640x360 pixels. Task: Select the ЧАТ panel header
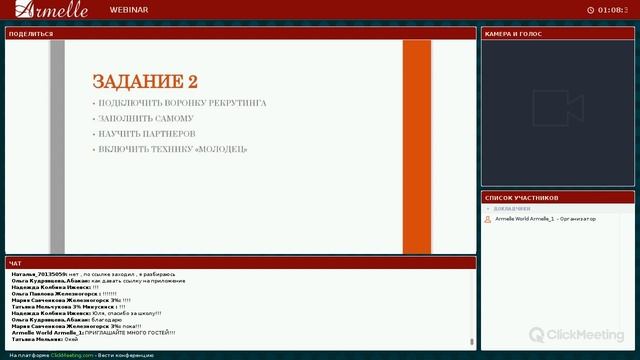(x=241, y=263)
